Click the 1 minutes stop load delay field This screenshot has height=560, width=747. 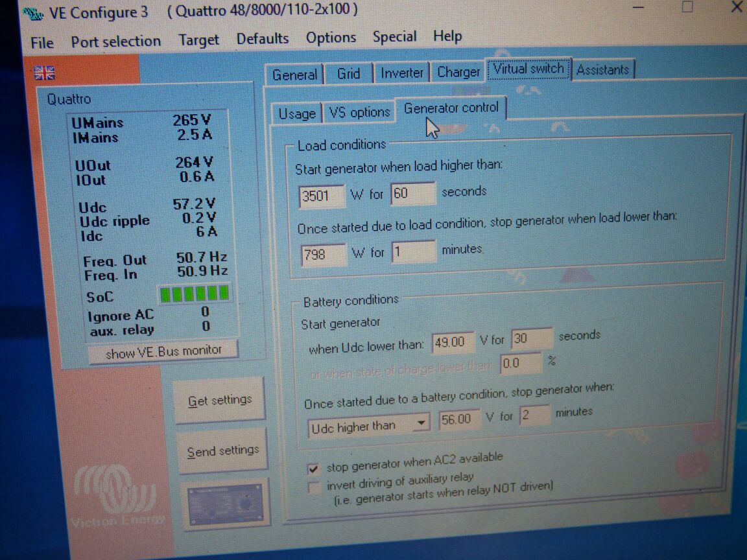pyautogui.click(x=414, y=252)
